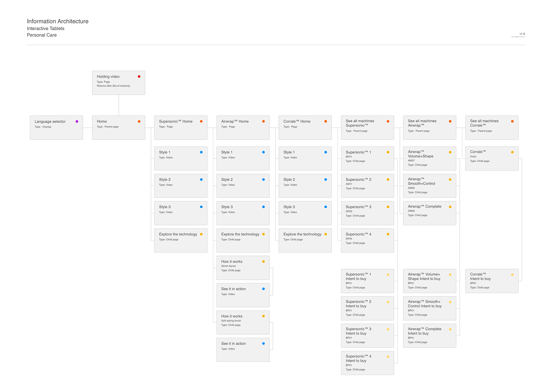The width and height of the screenshot is (552, 392).
Task: Click blue dot on Supersonic Style 1 card
Action: [x=201, y=152]
